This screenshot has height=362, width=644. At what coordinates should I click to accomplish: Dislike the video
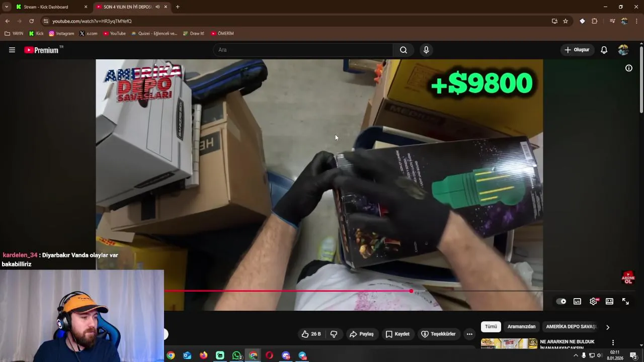334,334
